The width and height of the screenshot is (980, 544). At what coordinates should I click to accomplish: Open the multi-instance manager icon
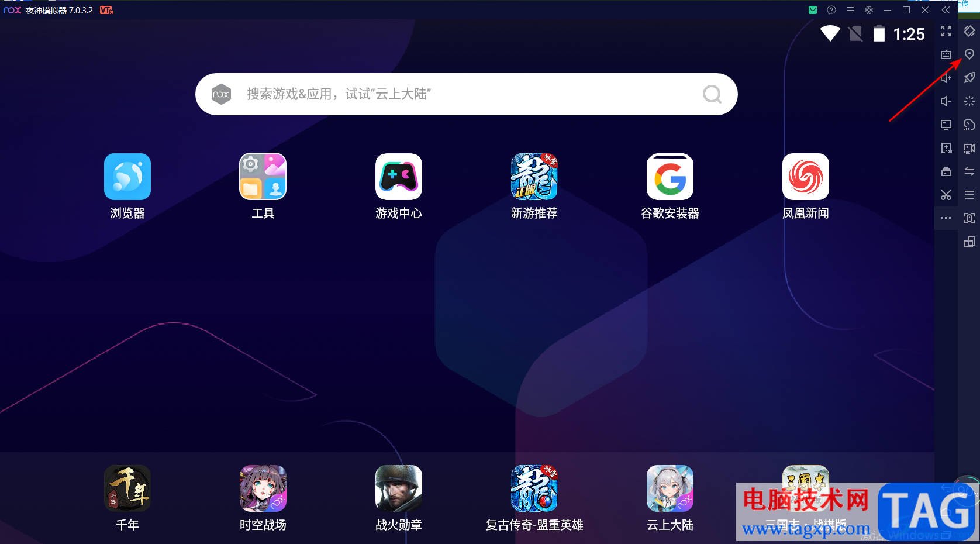[x=969, y=242]
